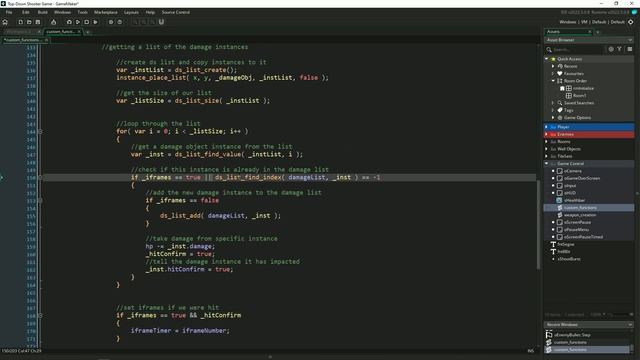Expand the Tags node

[x=553, y=110]
